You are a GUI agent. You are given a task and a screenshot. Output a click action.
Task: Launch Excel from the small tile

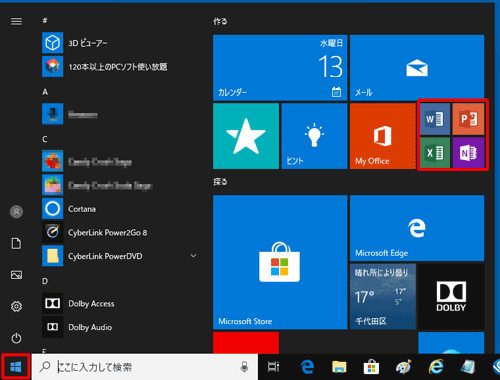(x=435, y=153)
